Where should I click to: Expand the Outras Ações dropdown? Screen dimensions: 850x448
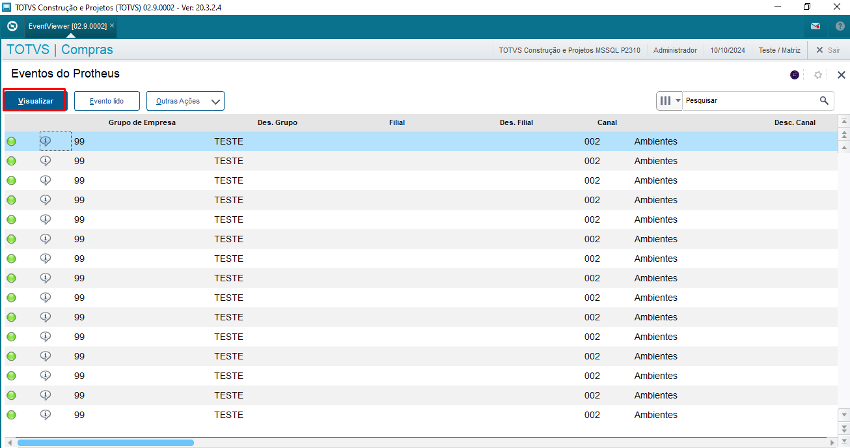click(x=185, y=101)
